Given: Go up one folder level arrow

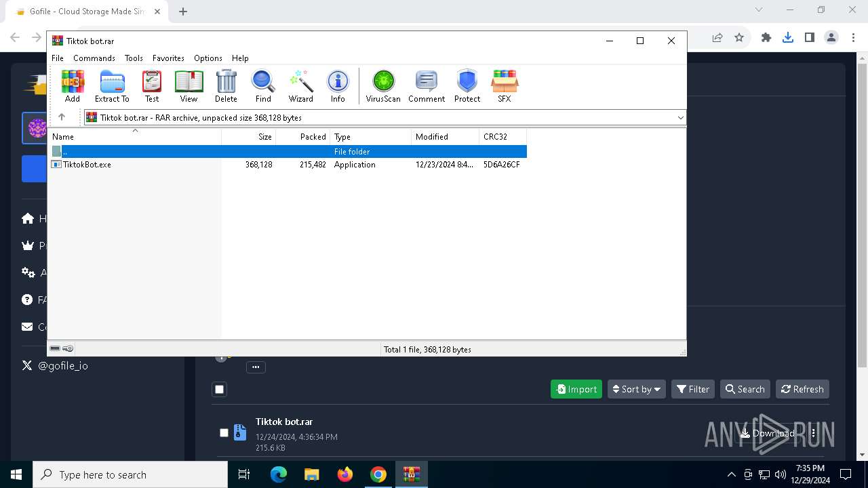Looking at the screenshot, I should pyautogui.click(x=62, y=117).
